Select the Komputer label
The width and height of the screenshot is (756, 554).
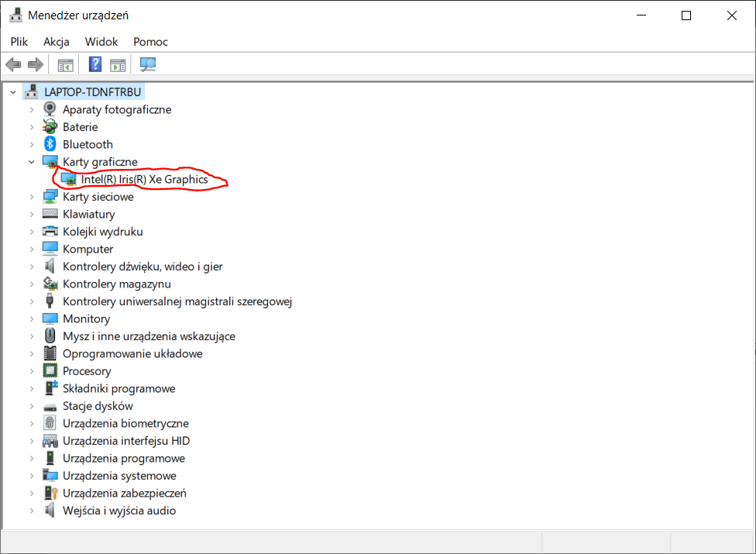88,249
